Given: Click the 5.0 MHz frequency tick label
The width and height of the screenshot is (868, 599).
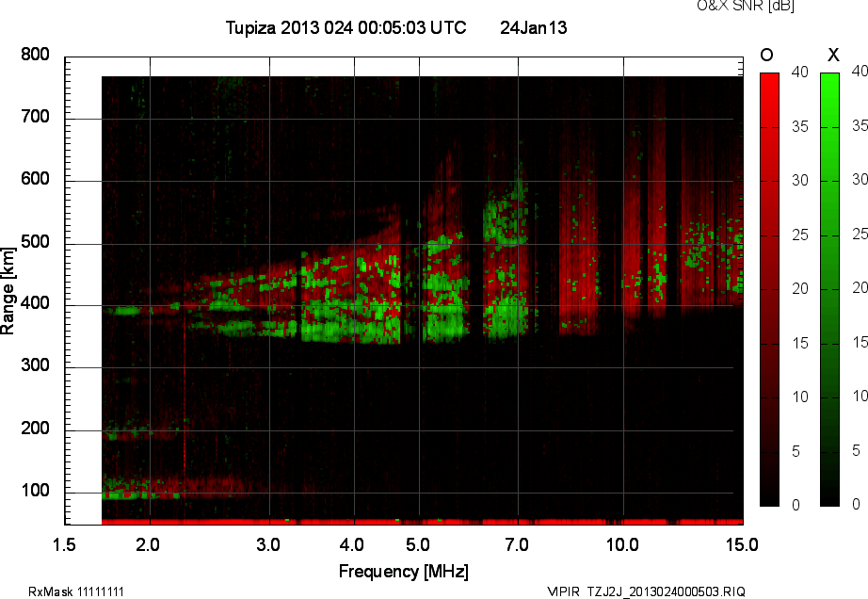Looking at the screenshot, I should [x=418, y=545].
